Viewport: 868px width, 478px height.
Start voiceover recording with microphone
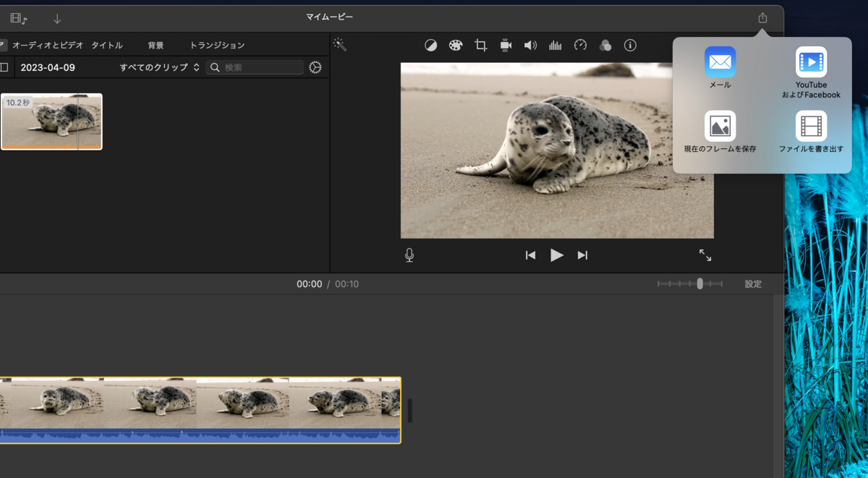tap(409, 255)
